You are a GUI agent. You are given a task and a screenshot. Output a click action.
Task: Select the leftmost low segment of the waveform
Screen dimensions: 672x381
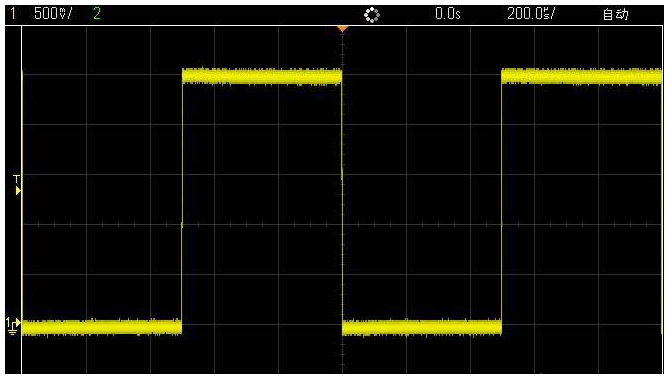[102, 327]
